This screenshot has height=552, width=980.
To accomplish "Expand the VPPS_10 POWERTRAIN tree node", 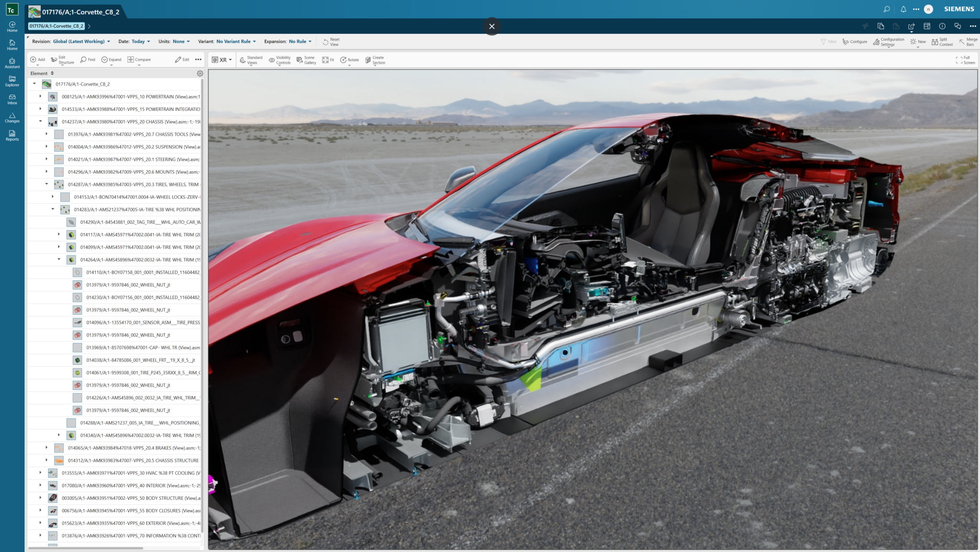I will point(40,96).
